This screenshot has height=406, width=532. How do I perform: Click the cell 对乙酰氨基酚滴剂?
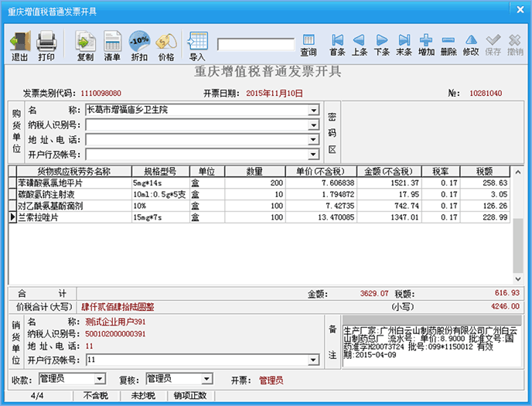74,206
